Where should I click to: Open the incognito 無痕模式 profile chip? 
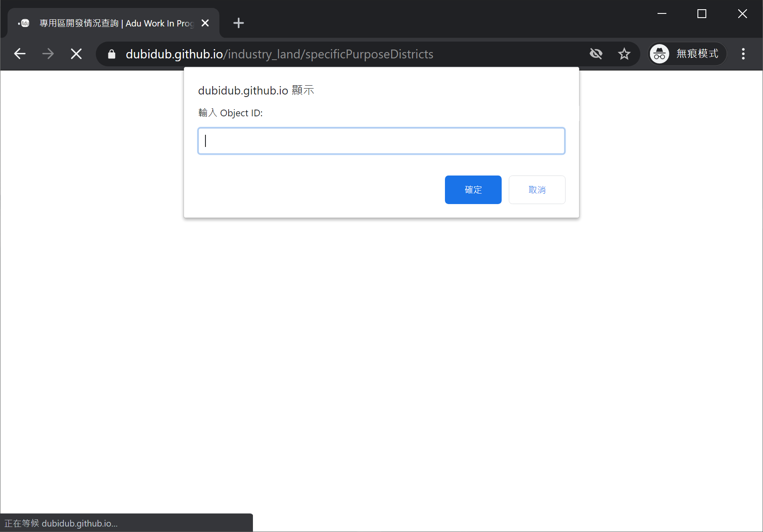[687, 54]
